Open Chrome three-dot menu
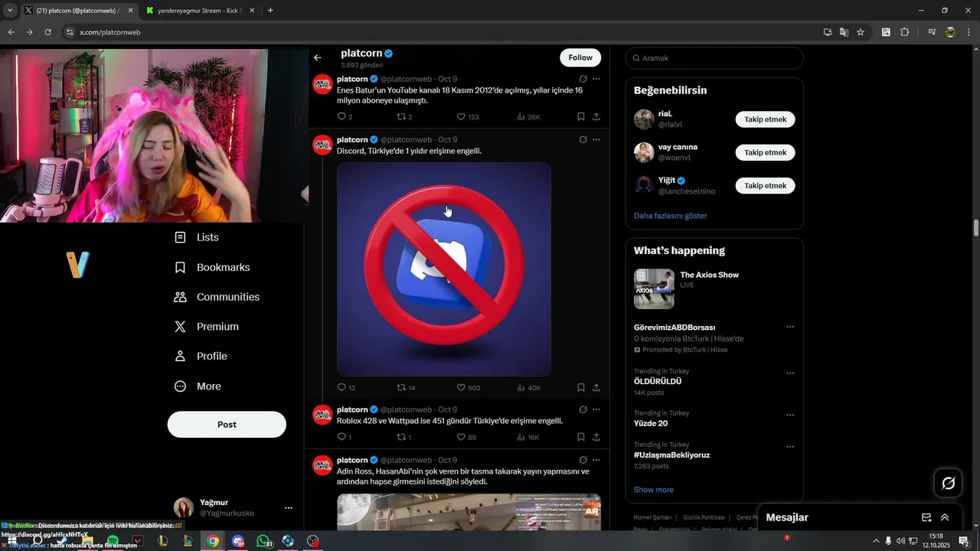 coord(969,32)
